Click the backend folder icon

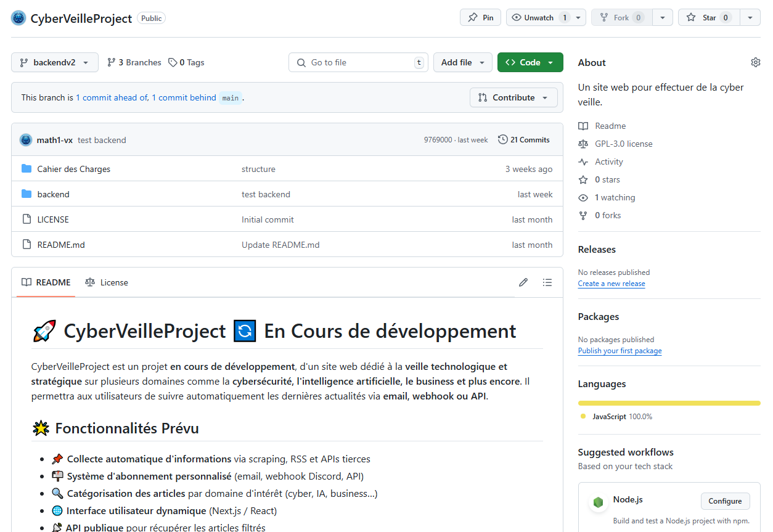pyautogui.click(x=27, y=194)
